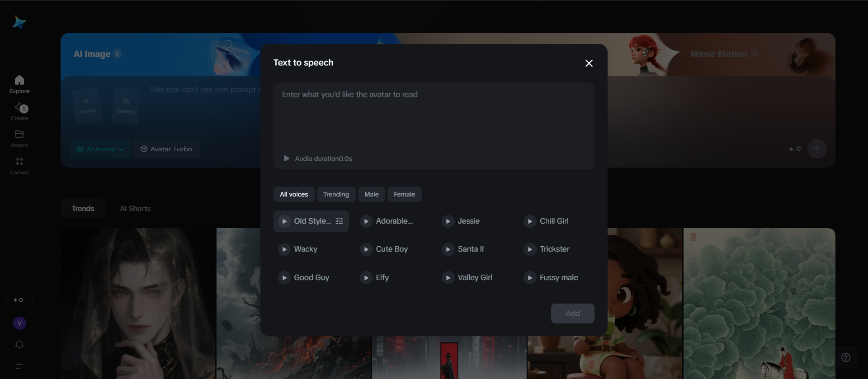
Task: Click the credits counter in sidebar
Action: coord(19,300)
